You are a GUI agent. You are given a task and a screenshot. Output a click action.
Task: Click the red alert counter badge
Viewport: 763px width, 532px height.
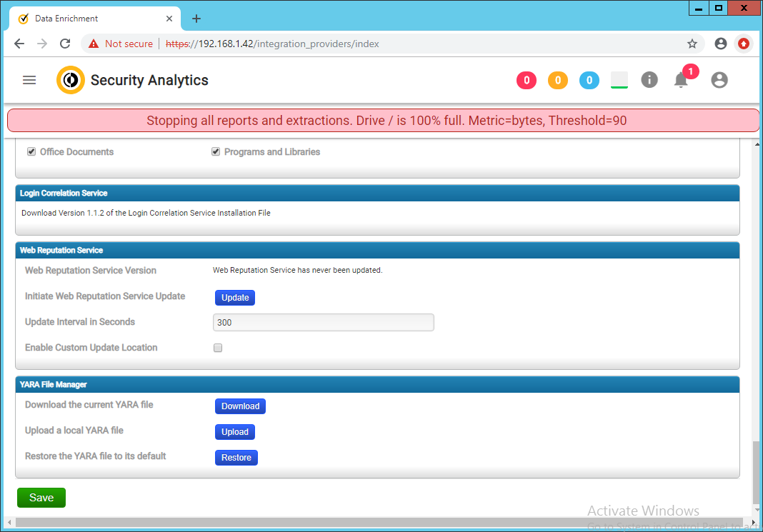[x=526, y=80]
